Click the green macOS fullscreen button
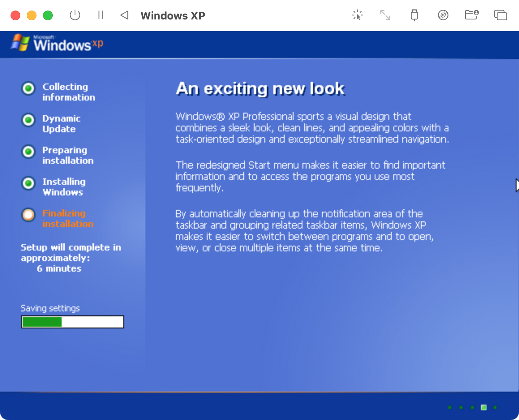The image size is (519, 420). click(x=48, y=16)
